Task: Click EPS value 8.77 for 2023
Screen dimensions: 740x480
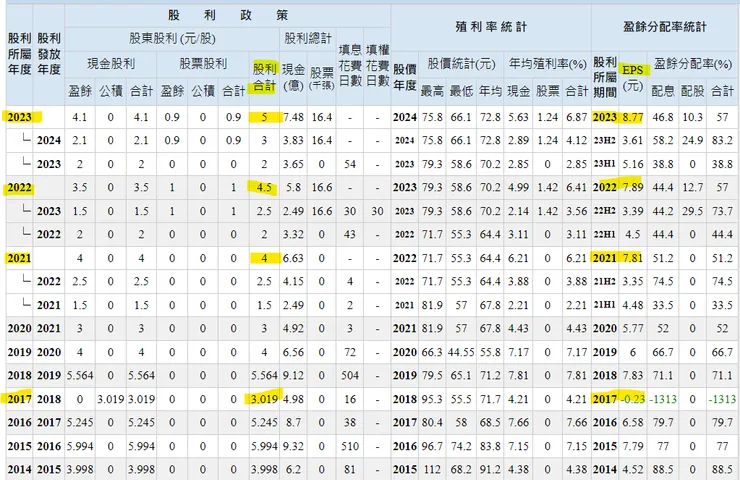Action: pyautogui.click(x=633, y=117)
